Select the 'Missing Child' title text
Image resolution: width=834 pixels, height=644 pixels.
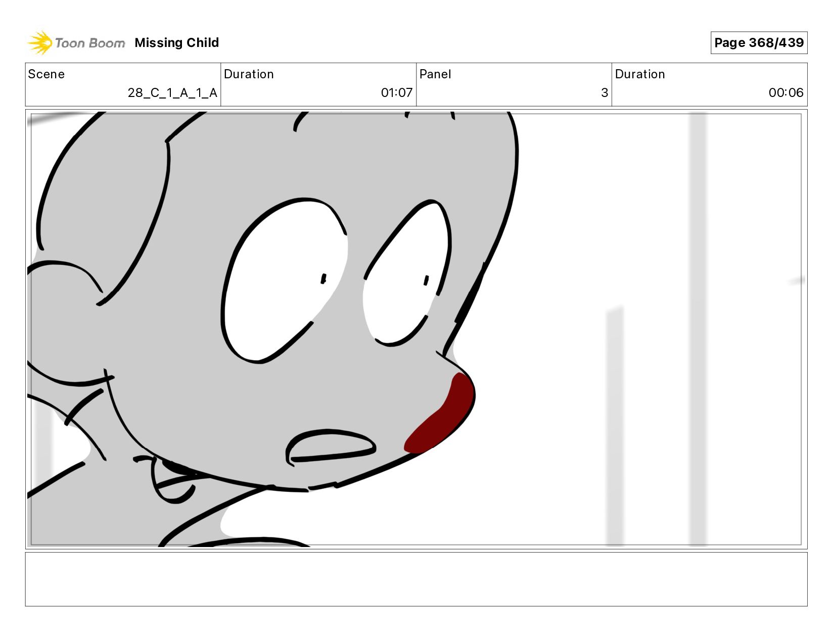click(x=177, y=43)
